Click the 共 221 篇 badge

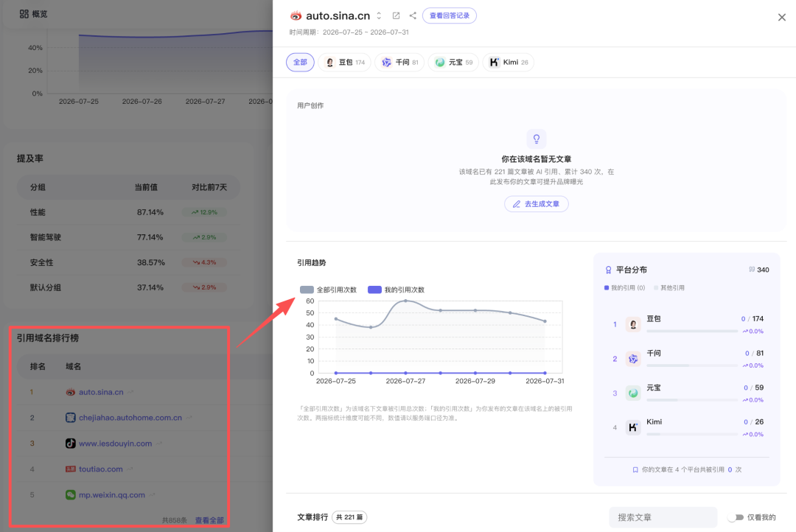pyautogui.click(x=349, y=517)
